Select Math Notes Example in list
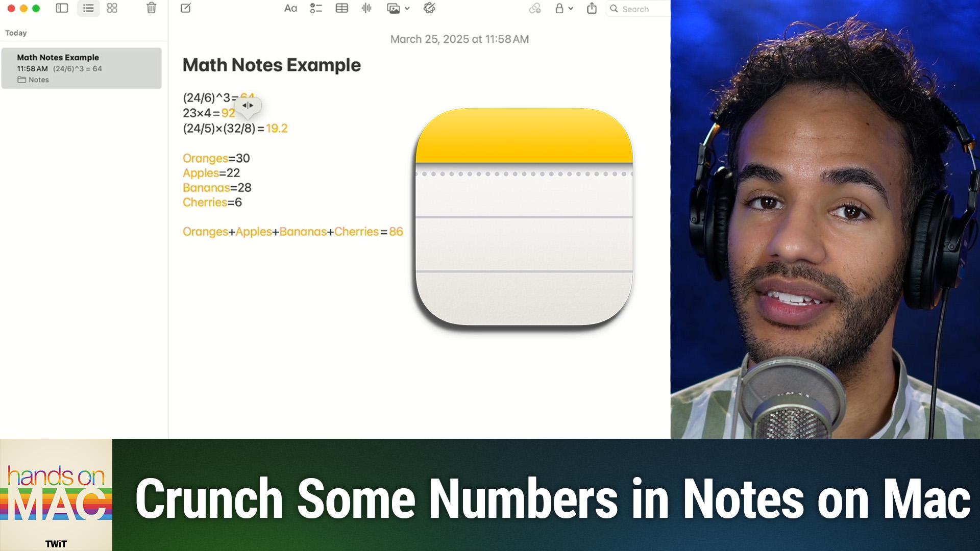Image resolution: width=980 pixels, height=551 pixels. (82, 68)
